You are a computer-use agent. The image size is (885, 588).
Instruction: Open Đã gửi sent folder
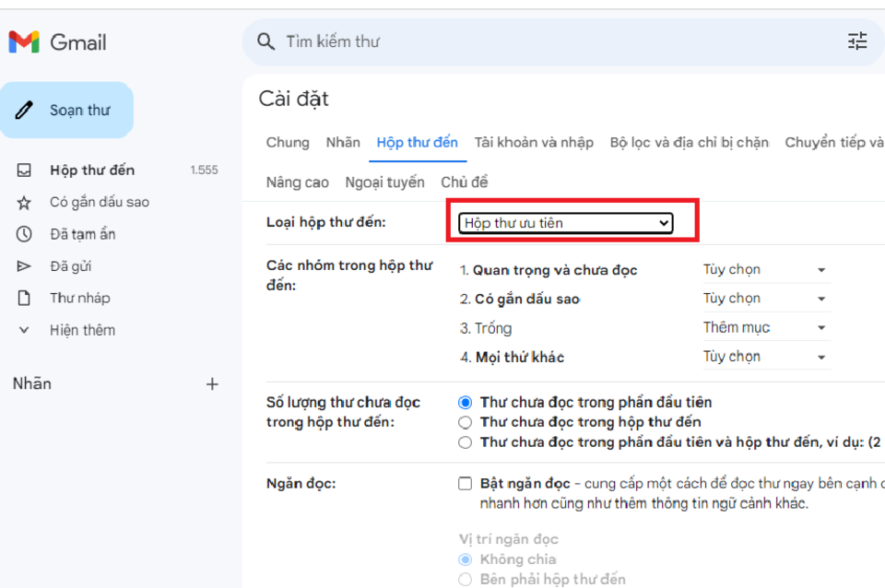(70, 266)
